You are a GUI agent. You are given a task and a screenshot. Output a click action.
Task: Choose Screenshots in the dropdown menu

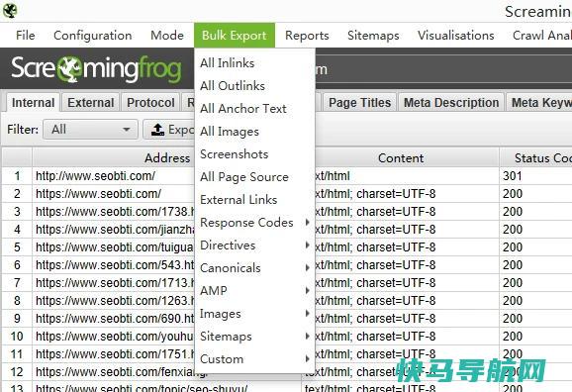tap(255, 154)
